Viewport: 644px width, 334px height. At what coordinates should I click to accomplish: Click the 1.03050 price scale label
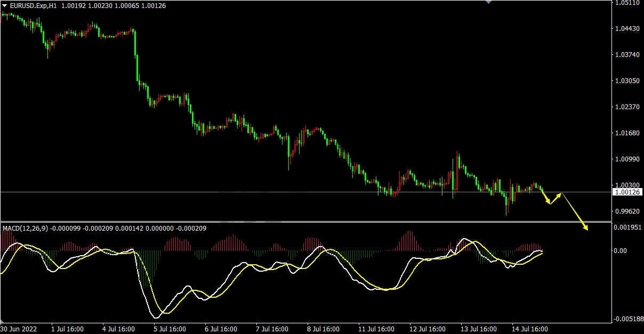(x=627, y=81)
